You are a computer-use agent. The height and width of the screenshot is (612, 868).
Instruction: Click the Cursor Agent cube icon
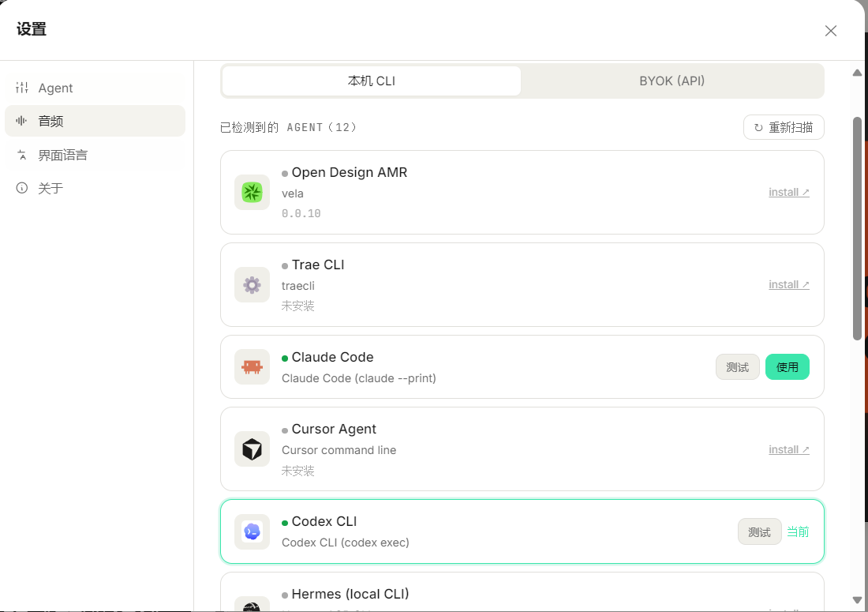coord(252,449)
